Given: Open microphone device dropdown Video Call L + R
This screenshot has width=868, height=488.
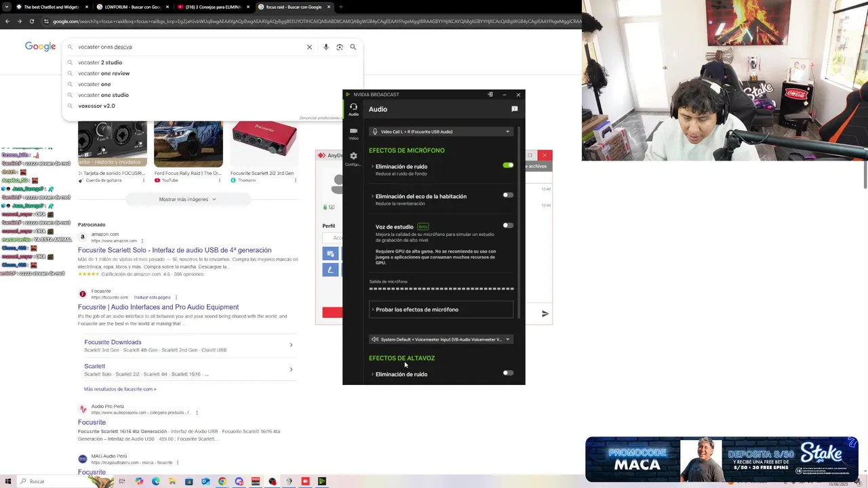Looking at the screenshot, I should (x=441, y=131).
